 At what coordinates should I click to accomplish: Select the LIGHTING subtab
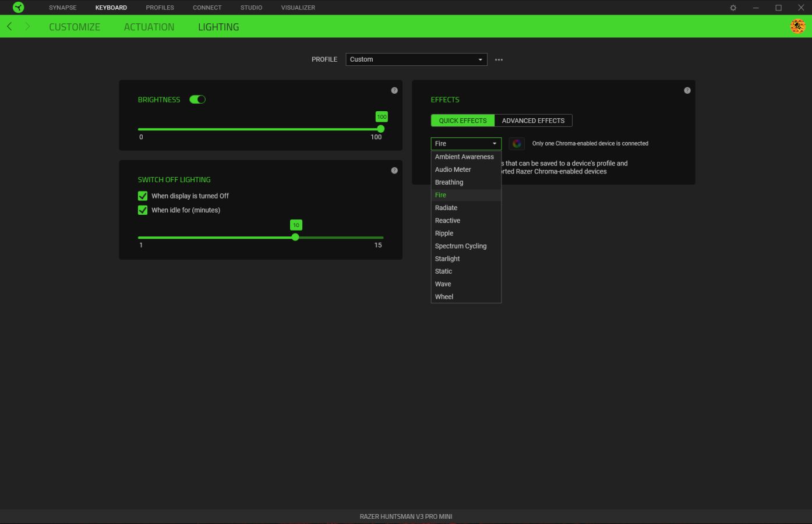pos(218,27)
